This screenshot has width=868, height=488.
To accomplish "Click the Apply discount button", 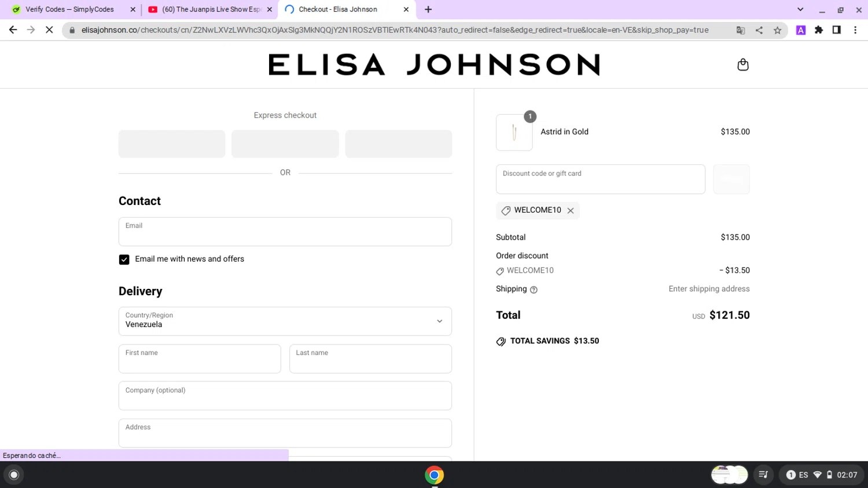I will tap(731, 179).
